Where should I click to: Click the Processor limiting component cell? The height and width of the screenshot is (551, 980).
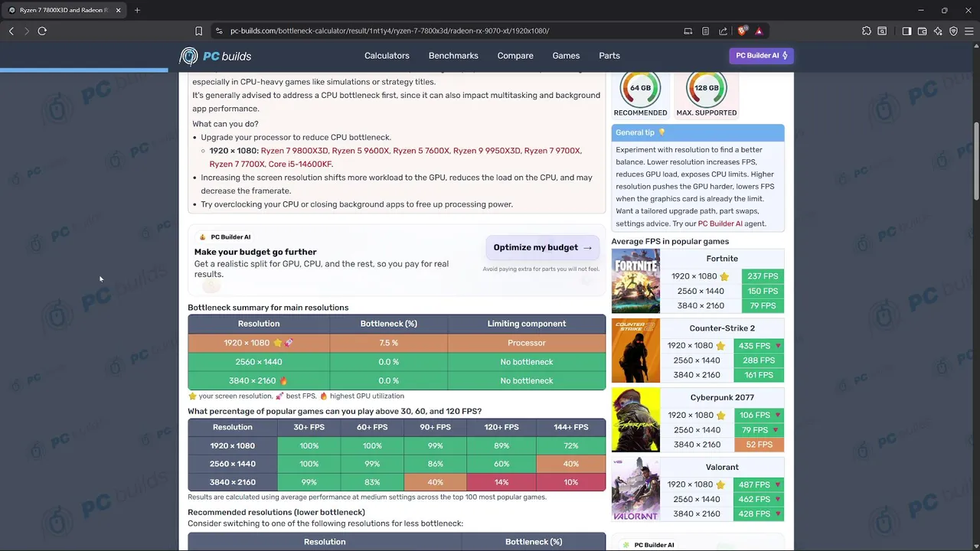point(527,343)
